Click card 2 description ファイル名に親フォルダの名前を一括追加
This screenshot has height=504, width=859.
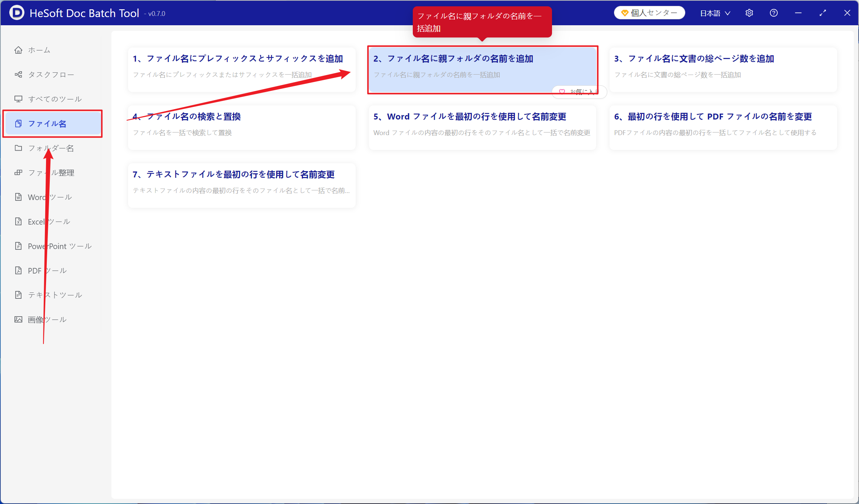tap(437, 75)
